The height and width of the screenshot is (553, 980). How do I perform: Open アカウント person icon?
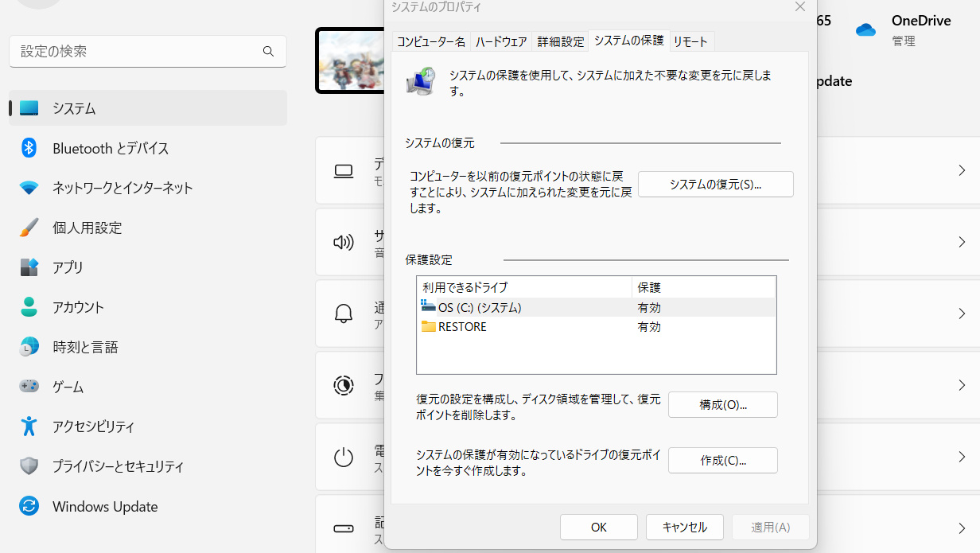(x=29, y=307)
